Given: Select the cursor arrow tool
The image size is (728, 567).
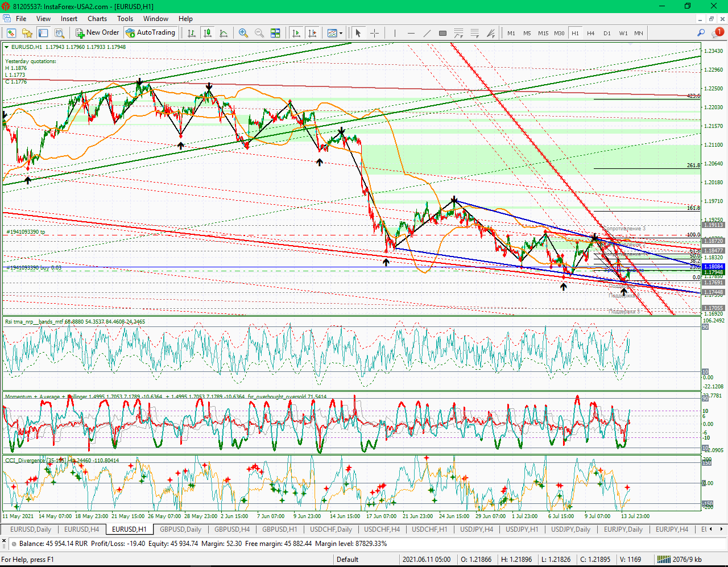Looking at the screenshot, I should tap(358, 33).
